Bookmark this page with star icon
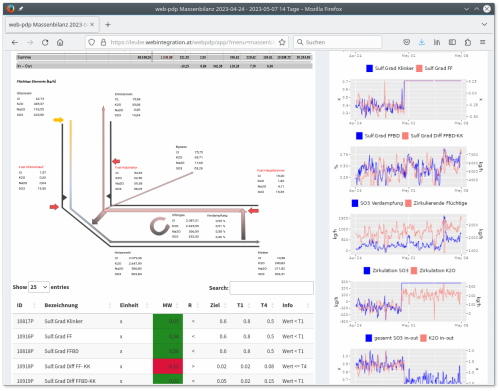500x391 pixels. [x=282, y=42]
